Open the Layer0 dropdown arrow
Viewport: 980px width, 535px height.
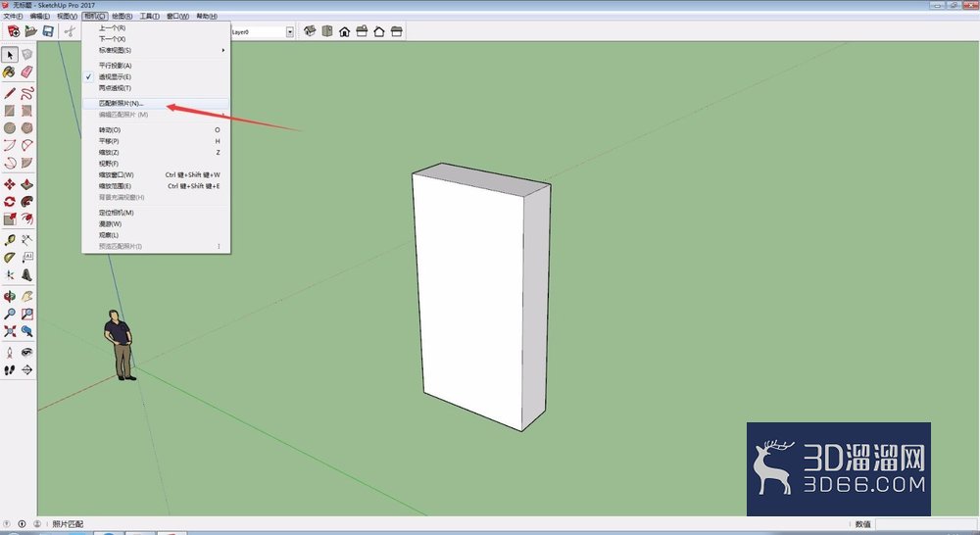point(290,32)
